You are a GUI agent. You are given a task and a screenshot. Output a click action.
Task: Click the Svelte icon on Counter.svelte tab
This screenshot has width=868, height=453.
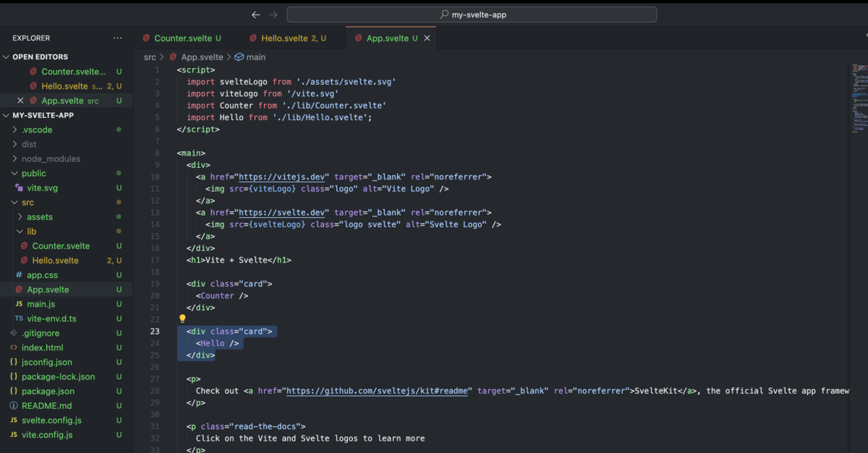pos(147,38)
